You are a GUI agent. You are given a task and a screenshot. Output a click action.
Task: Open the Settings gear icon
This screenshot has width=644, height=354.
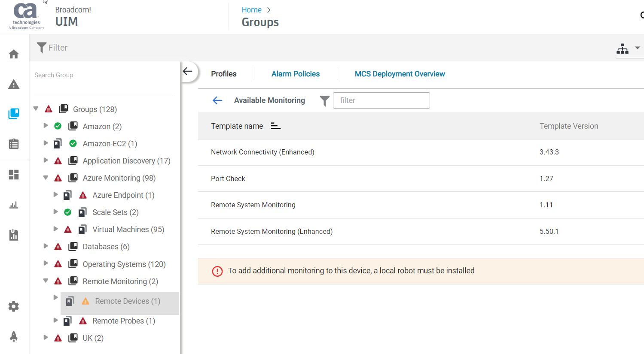[13, 306]
